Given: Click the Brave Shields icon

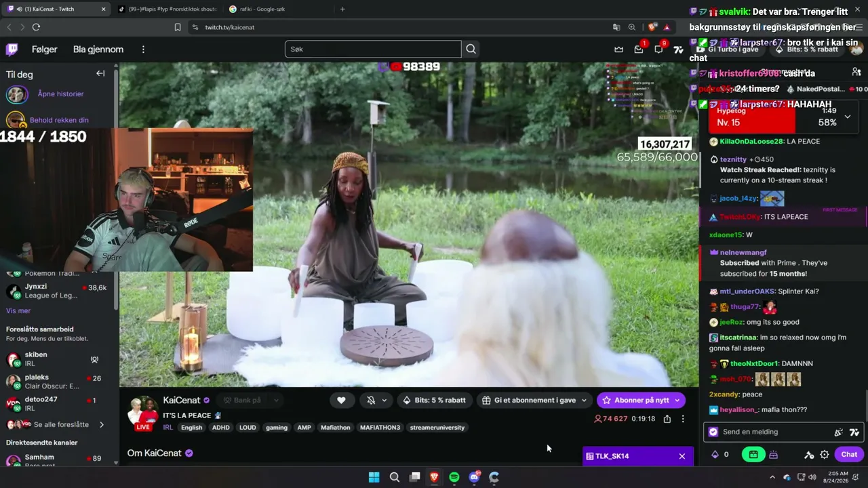Looking at the screenshot, I should click(x=652, y=27).
